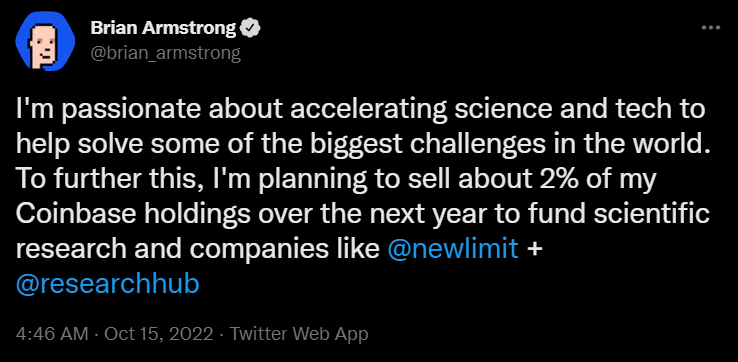Viewport: 738px width, 362px height.
Task: Open the Twitter Web App source label
Action: point(299,334)
